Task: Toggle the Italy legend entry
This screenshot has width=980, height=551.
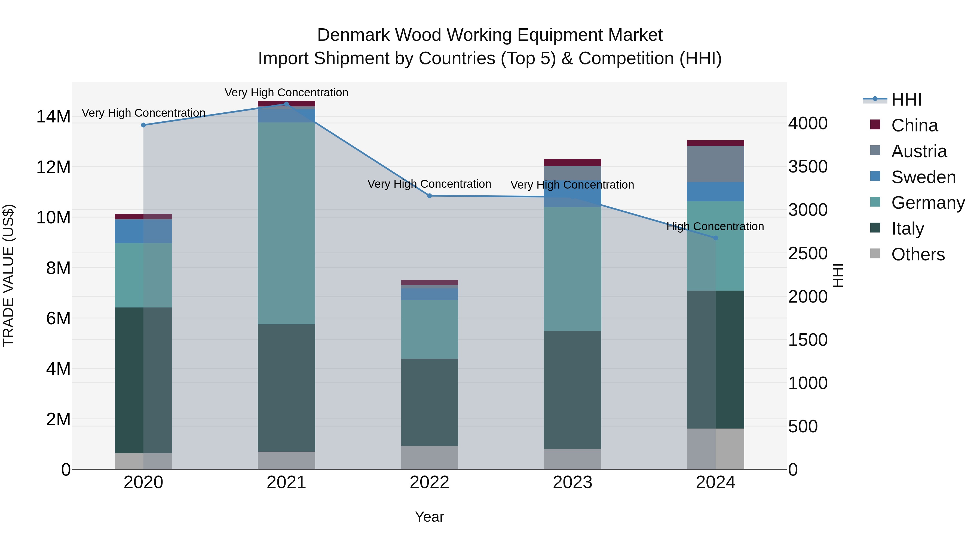Action: coord(897,229)
